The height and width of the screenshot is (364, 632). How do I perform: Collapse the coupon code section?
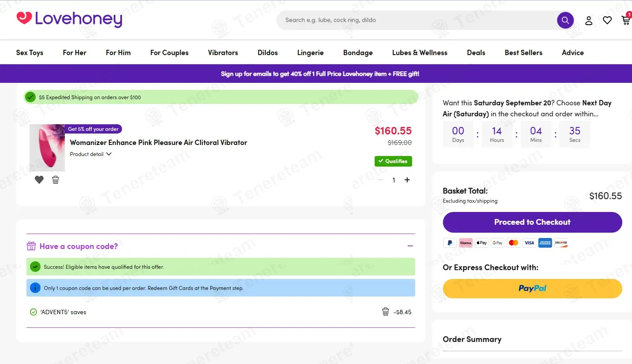(410, 246)
